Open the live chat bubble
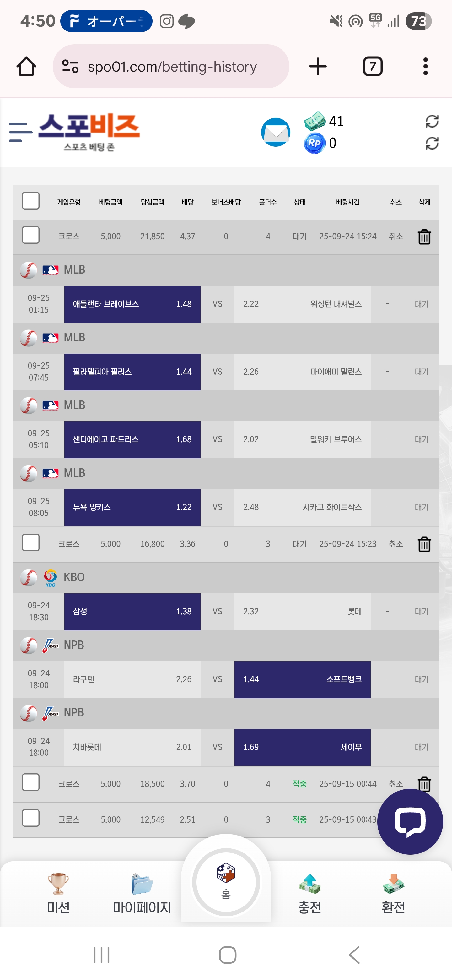The image size is (452, 980). click(x=410, y=821)
